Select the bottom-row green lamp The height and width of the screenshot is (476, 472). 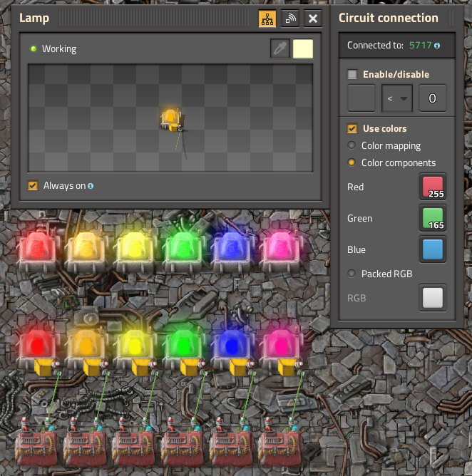click(x=184, y=348)
